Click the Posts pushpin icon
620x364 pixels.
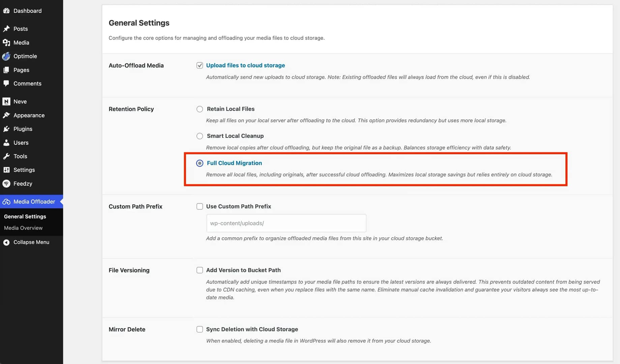click(x=6, y=29)
